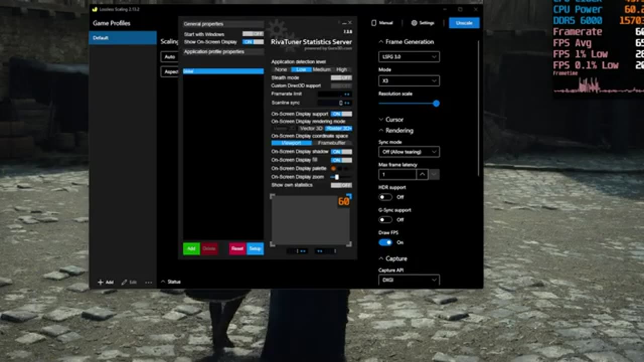Open the Capture API dropdown
Viewport: 644px width, 362px height.
pos(409,280)
